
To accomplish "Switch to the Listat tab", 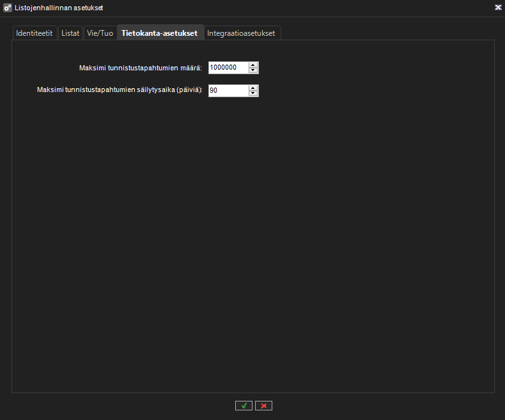I will (70, 33).
